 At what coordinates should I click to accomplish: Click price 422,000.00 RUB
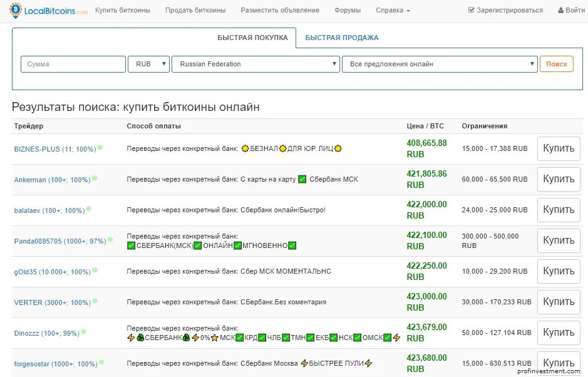pos(426,210)
